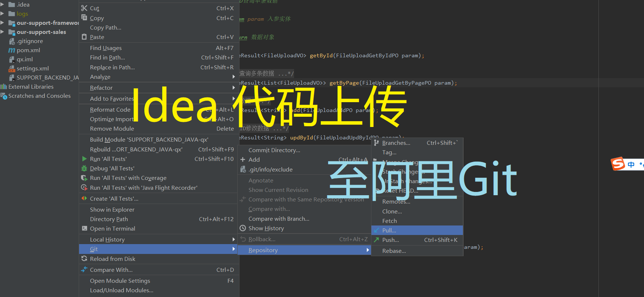Select Reformat Code entry
This screenshot has width=644, height=297.
click(159, 109)
